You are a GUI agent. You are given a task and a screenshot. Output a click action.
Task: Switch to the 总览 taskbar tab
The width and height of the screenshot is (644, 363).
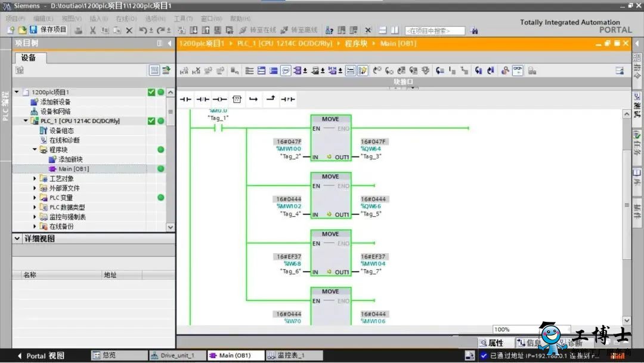coord(119,356)
